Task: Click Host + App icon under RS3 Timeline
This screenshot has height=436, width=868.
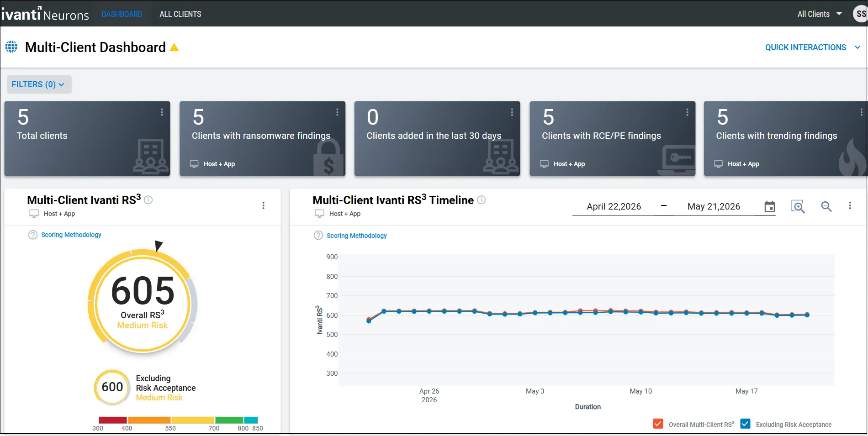Action: pyautogui.click(x=320, y=214)
